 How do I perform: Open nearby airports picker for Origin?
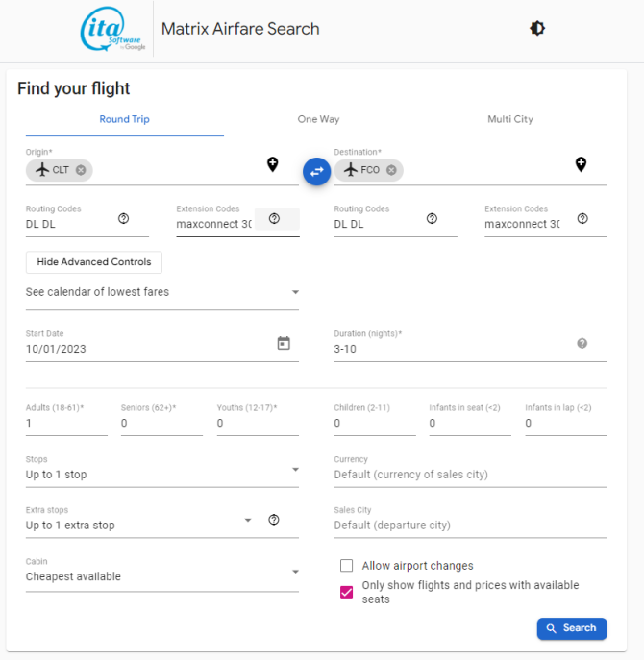pyautogui.click(x=273, y=164)
